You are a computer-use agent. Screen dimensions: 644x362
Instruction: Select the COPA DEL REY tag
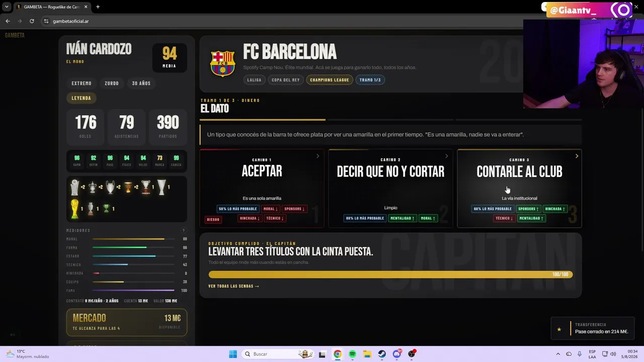pyautogui.click(x=286, y=80)
